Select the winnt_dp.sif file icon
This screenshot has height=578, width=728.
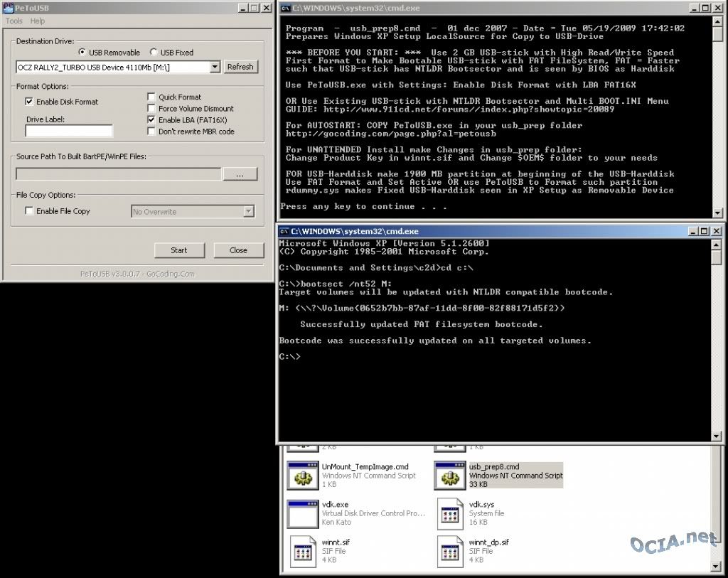[x=450, y=551]
